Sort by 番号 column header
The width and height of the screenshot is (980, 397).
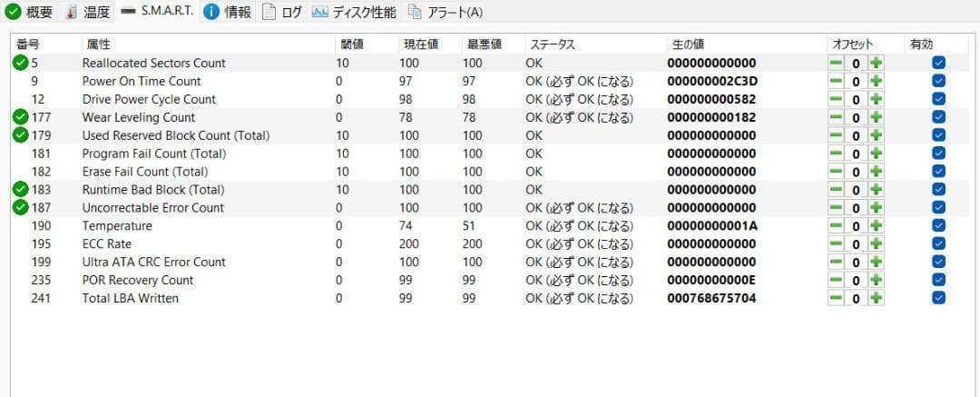pyautogui.click(x=45, y=45)
